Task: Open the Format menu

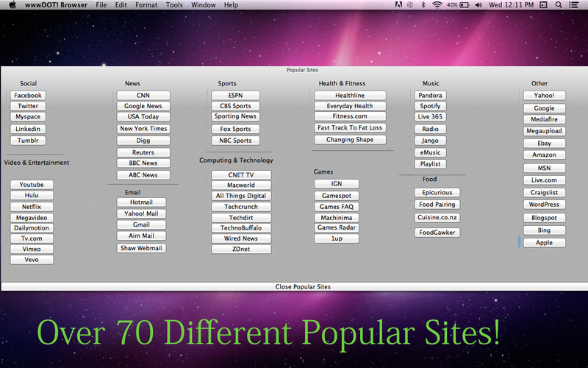Action: click(x=146, y=5)
